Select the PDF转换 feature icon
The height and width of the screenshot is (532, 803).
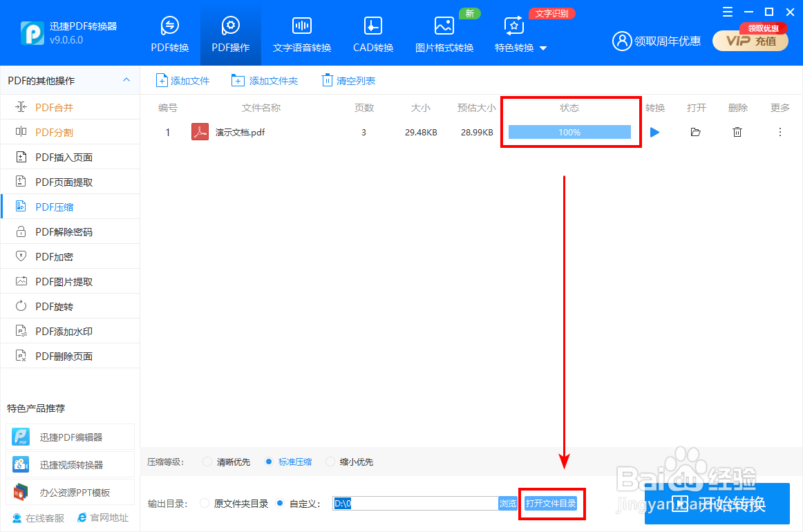click(169, 32)
